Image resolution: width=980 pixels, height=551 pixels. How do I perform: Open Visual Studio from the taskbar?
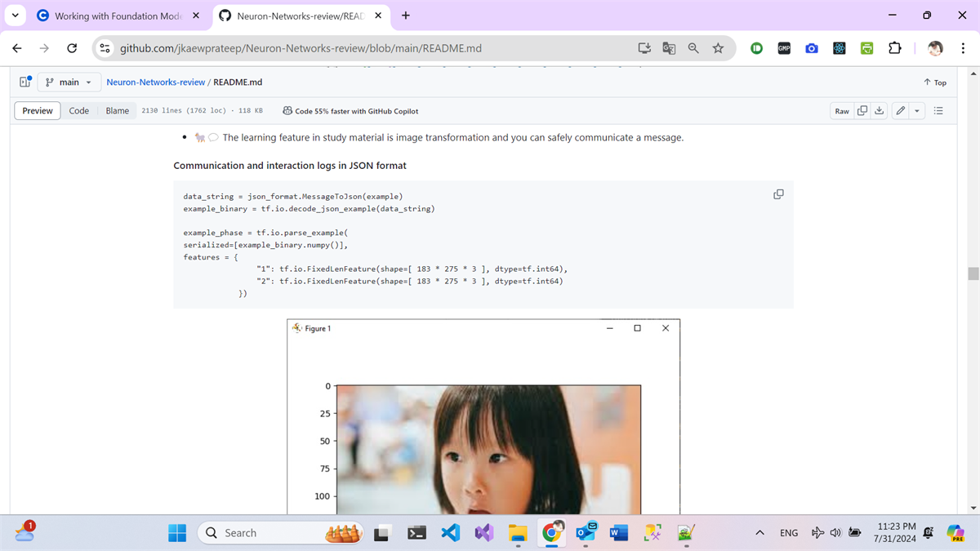[x=483, y=532]
